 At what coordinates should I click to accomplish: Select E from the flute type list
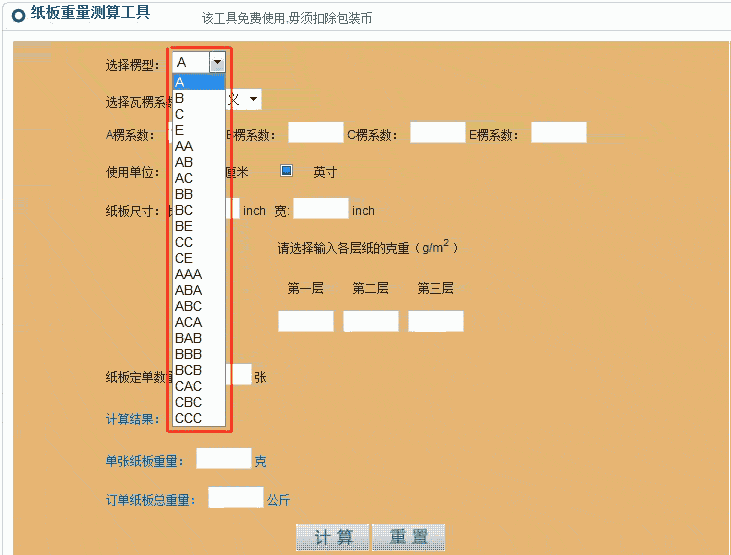pos(199,130)
